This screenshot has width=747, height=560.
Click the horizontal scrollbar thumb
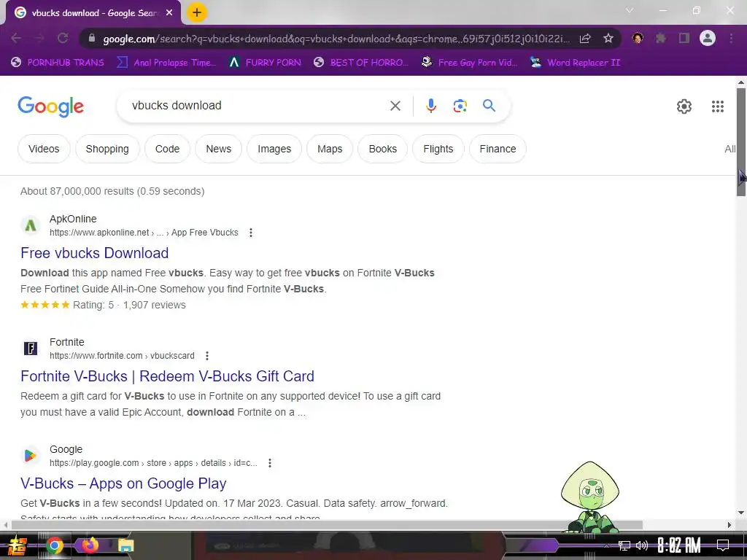(327, 525)
